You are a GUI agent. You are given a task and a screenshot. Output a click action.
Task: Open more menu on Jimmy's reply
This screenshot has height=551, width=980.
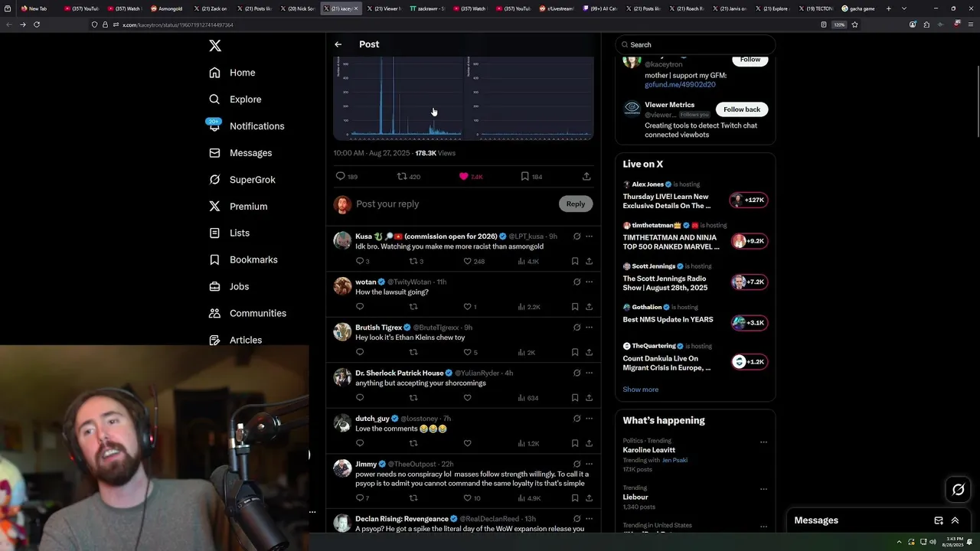pos(589,464)
